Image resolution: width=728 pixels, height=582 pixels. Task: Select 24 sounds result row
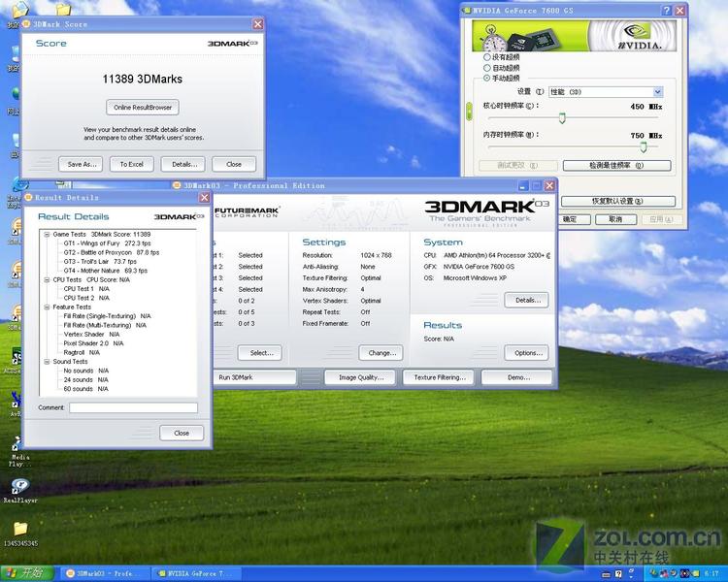pyautogui.click(x=85, y=379)
